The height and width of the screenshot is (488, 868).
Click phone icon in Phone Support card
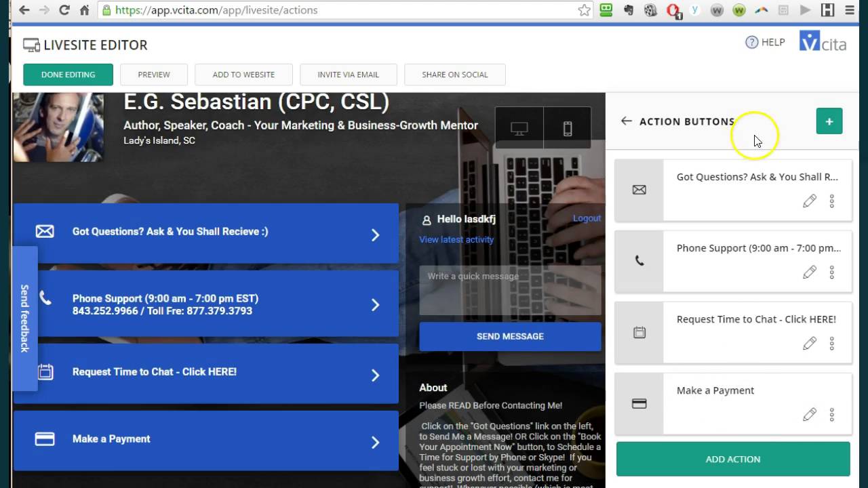[x=639, y=261]
